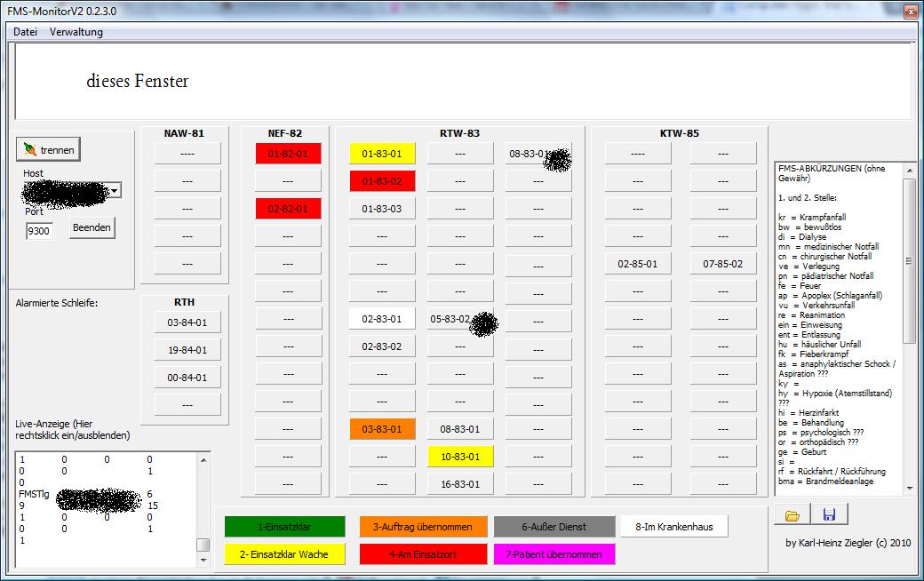Select the white 8-Im Krankenhaus swatch
The image size is (924, 581).
[x=674, y=527]
